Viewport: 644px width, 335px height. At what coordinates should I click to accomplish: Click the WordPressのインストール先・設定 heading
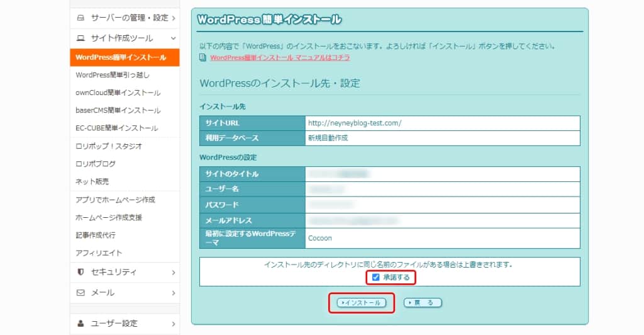[280, 84]
